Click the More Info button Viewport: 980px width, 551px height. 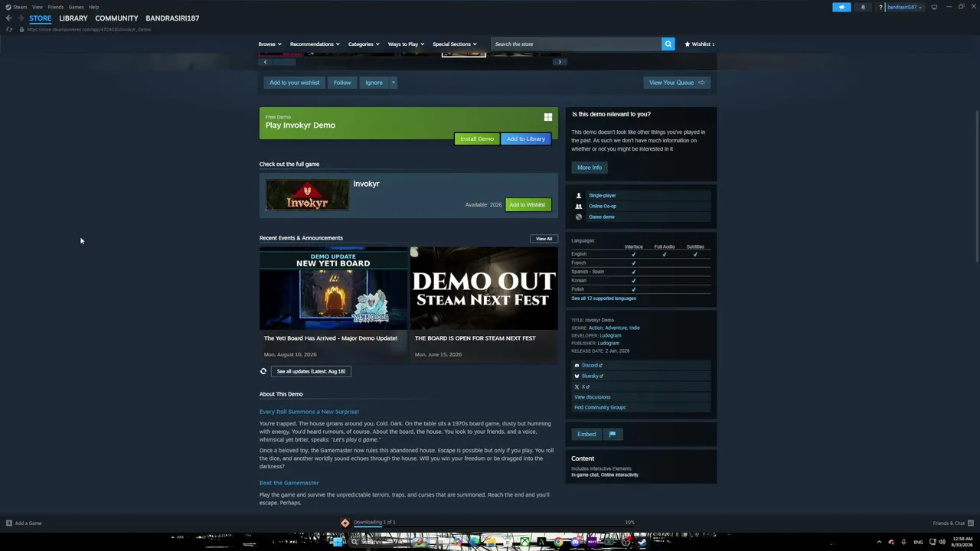(x=590, y=168)
